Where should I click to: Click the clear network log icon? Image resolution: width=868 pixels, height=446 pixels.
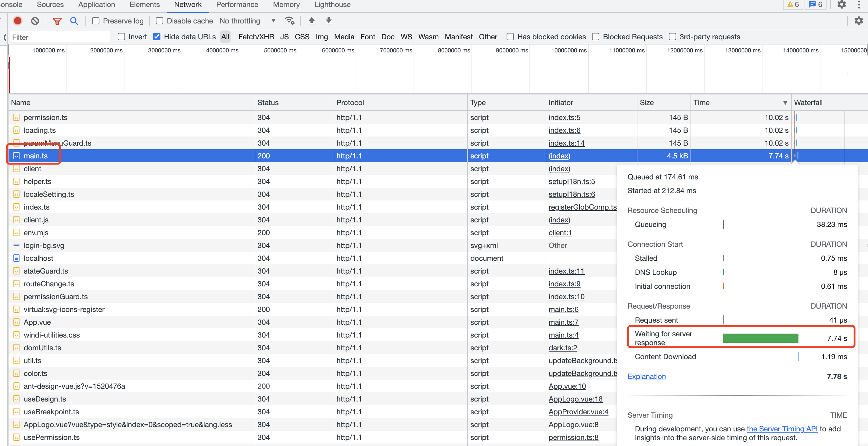(x=35, y=21)
